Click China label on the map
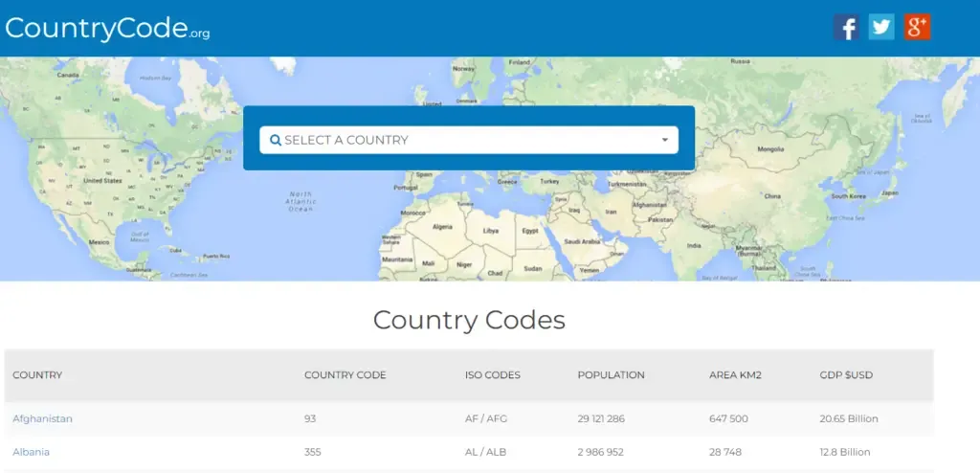980x473 pixels. (772, 196)
